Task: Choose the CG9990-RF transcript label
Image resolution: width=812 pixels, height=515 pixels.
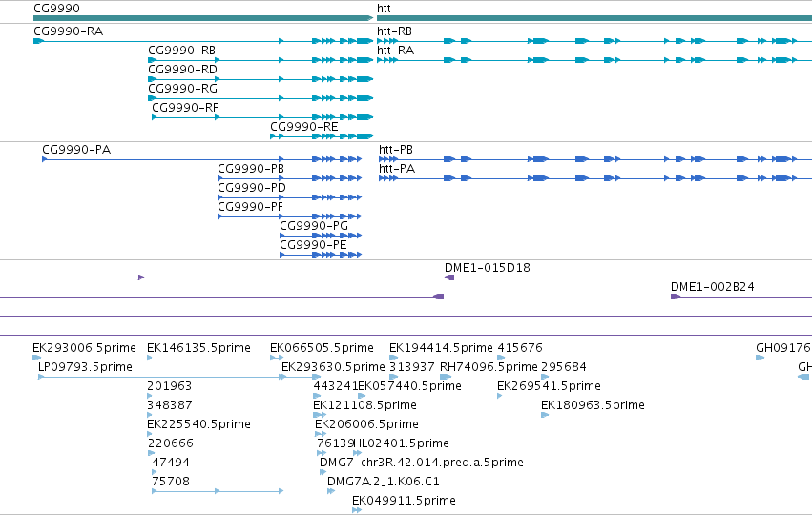Action: coord(185,108)
